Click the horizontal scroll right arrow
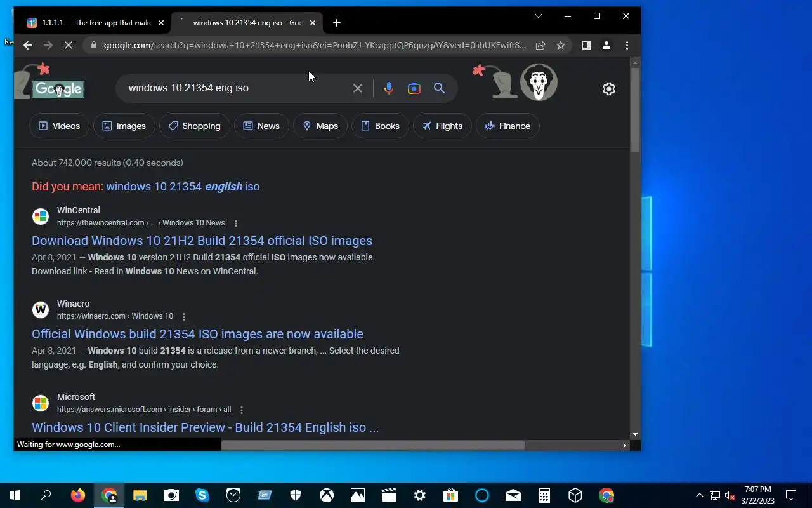The width and height of the screenshot is (812, 508). [x=624, y=445]
